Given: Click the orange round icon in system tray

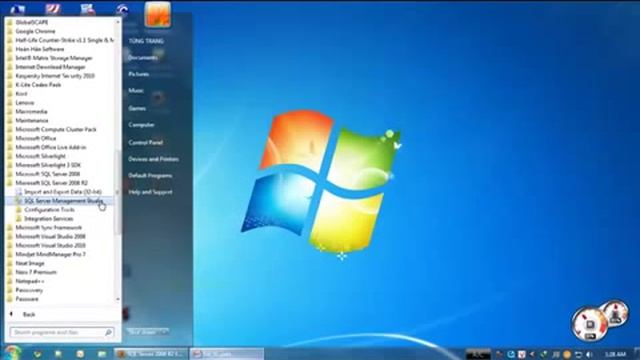Looking at the screenshot, I should [567, 354].
